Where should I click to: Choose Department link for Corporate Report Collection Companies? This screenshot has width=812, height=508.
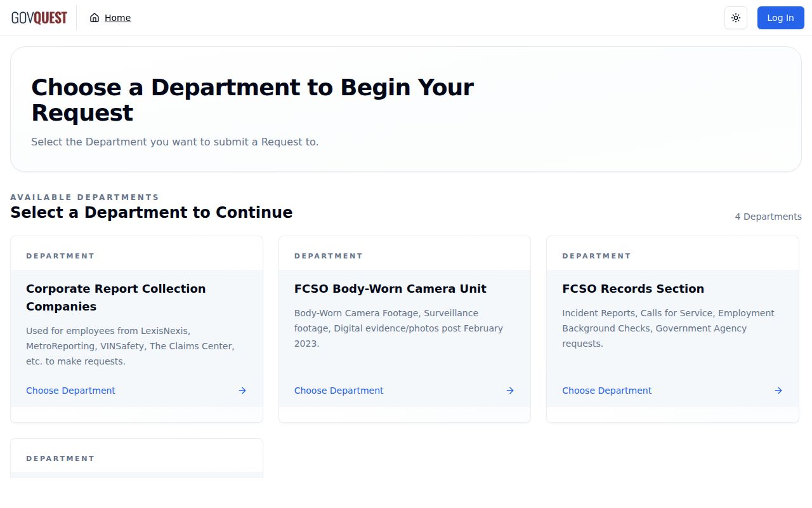point(70,391)
